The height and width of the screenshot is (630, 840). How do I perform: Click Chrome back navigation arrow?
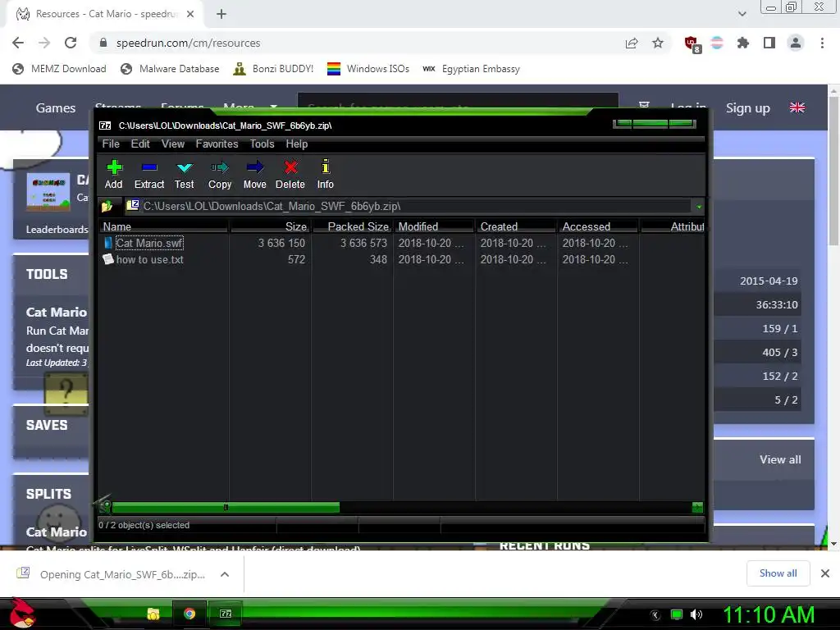(x=18, y=43)
